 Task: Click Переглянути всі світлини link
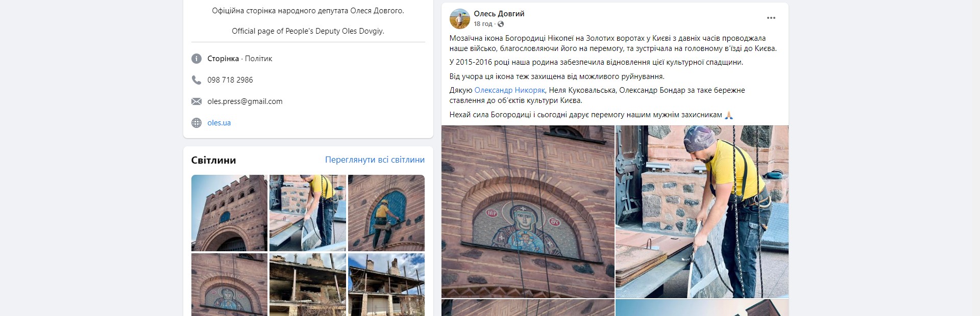(x=375, y=160)
